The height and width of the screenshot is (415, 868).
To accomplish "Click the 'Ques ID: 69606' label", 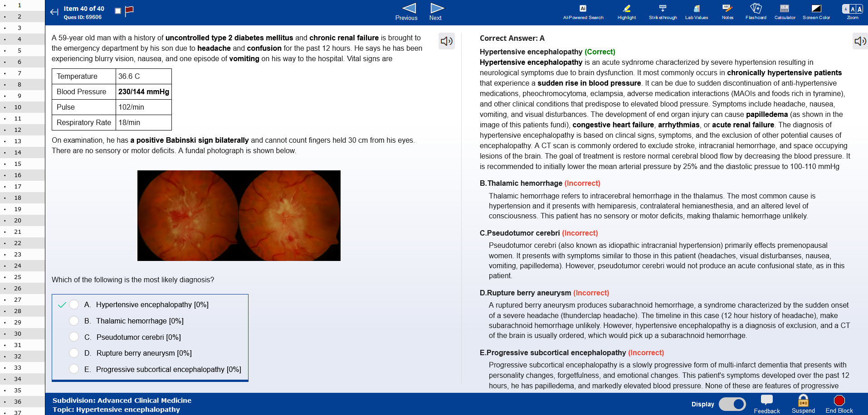I will pyautogui.click(x=83, y=17).
